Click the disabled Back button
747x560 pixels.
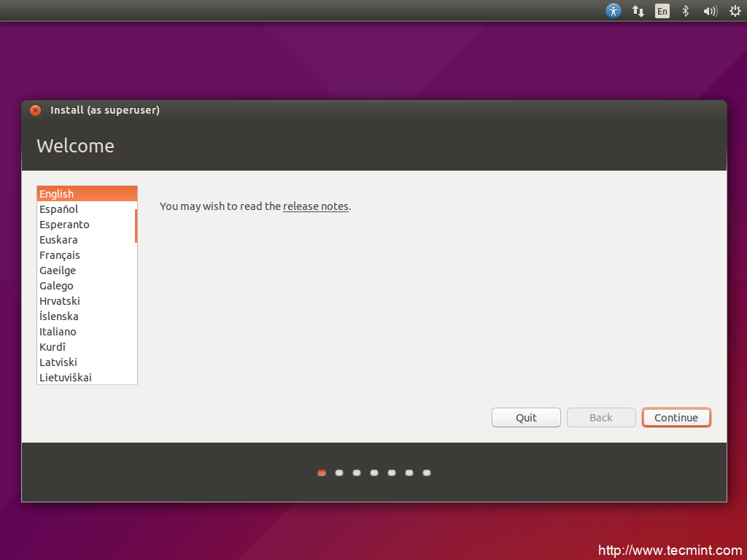(601, 418)
